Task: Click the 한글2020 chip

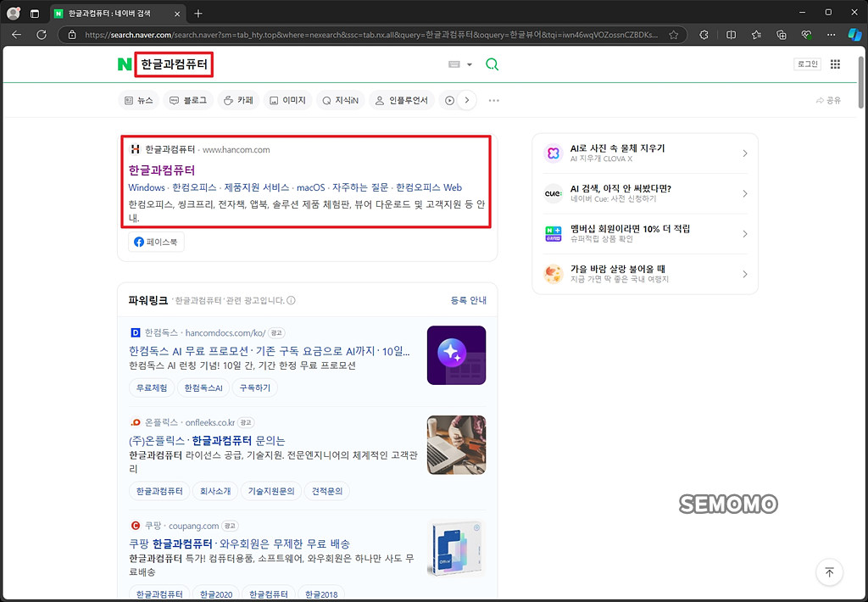Action: 216,594
